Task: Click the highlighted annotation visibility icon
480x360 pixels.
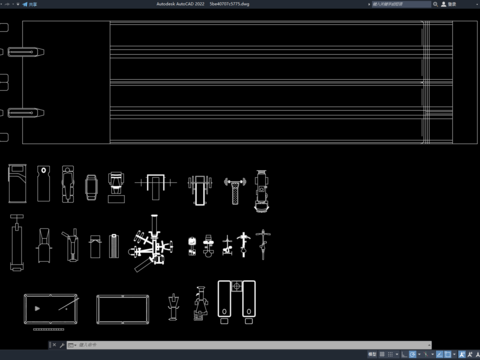Action: click(462, 354)
